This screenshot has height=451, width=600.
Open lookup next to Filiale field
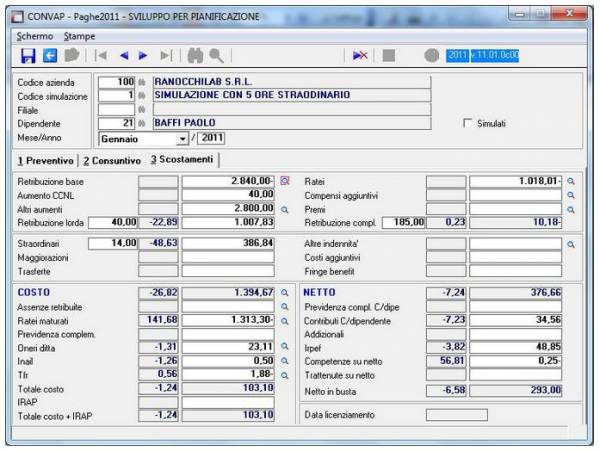pos(142,110)
